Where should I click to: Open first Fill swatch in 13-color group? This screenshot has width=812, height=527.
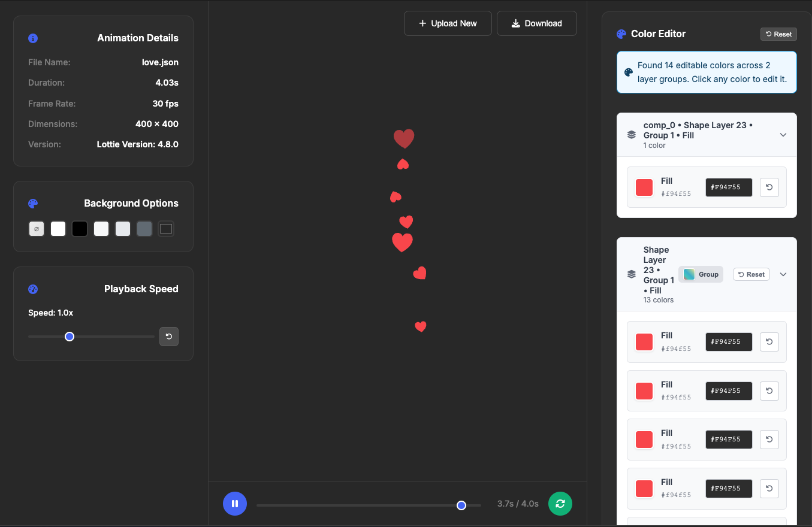click(x=644, y=342)
